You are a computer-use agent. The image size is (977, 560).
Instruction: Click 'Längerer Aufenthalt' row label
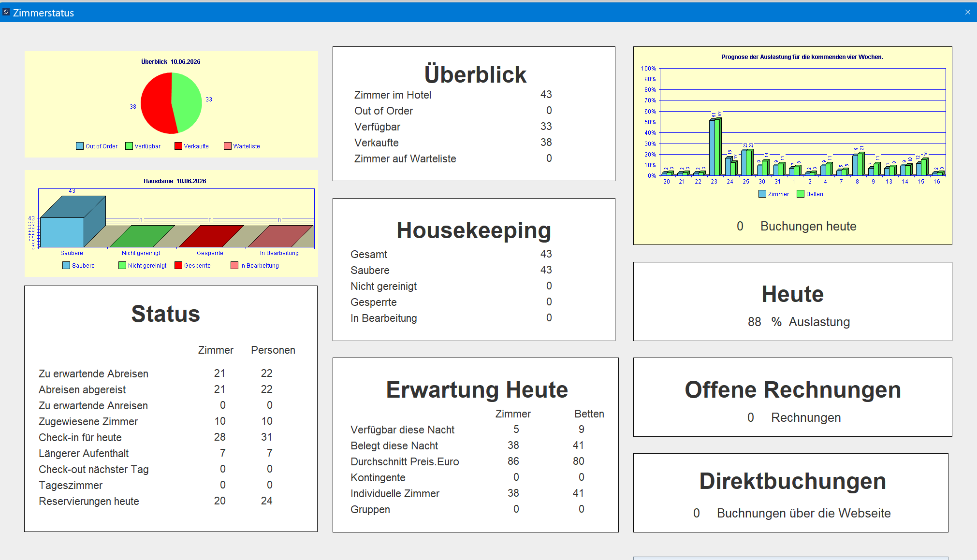pos(84,453)
